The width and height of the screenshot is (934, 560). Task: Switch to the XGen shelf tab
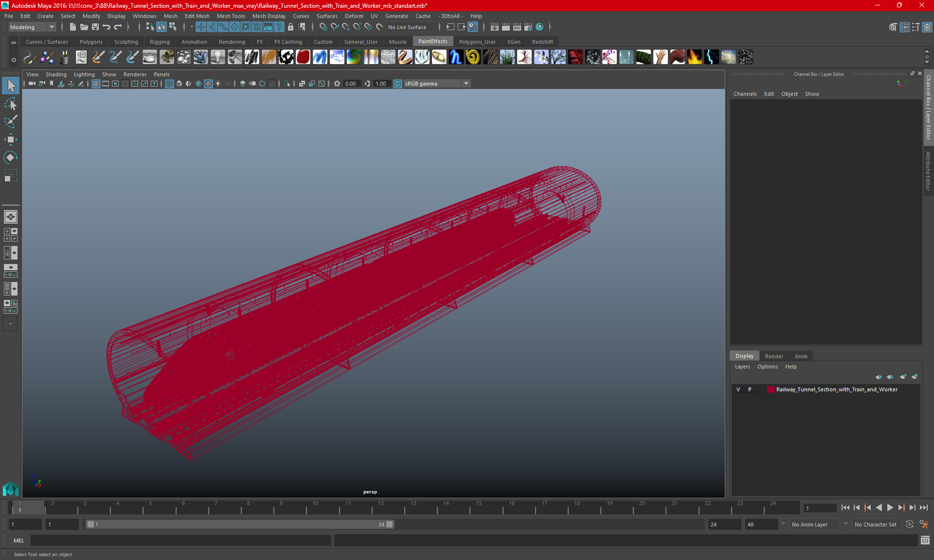click(x=514, y=42)
